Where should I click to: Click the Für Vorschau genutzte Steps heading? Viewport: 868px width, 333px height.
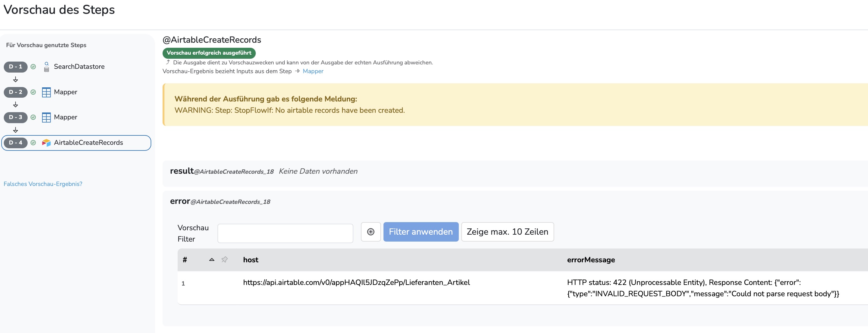[x=46, y=45]
